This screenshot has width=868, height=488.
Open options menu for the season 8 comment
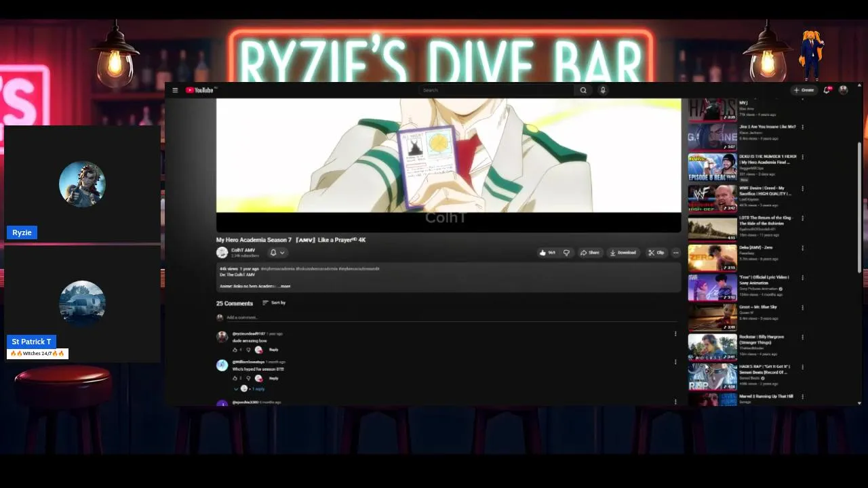pos(675,362)
